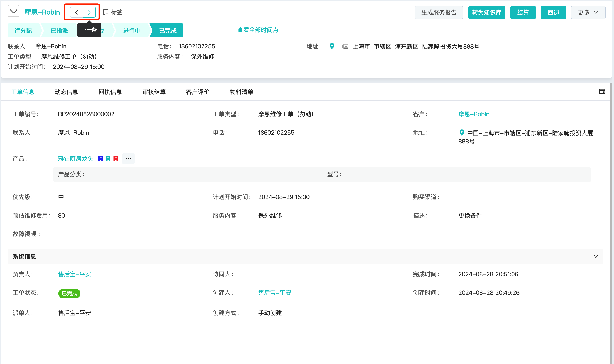Screen dimensions: 614x364
Task: Click 转为知识库 button
Action: [487, 12]
